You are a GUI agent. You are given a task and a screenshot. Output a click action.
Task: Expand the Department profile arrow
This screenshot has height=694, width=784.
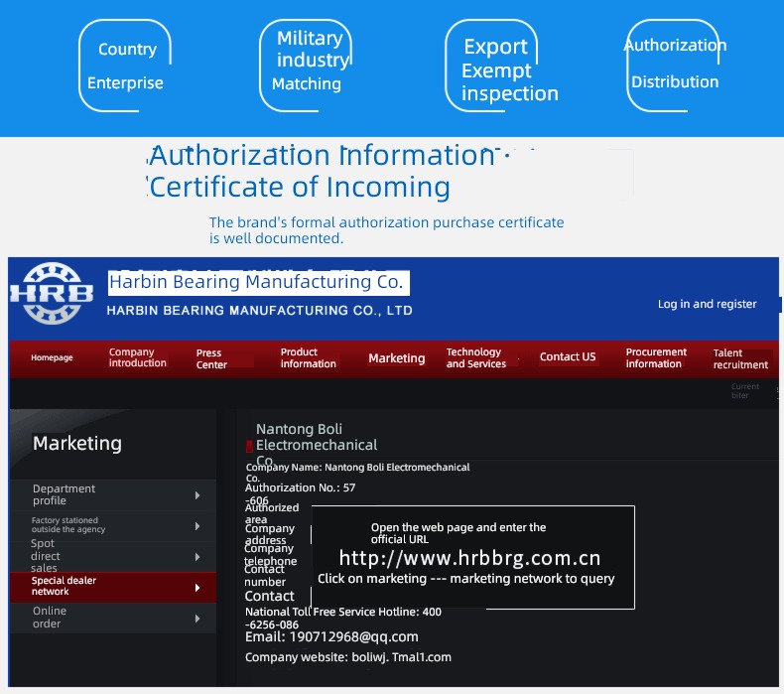tap(197, 495)
